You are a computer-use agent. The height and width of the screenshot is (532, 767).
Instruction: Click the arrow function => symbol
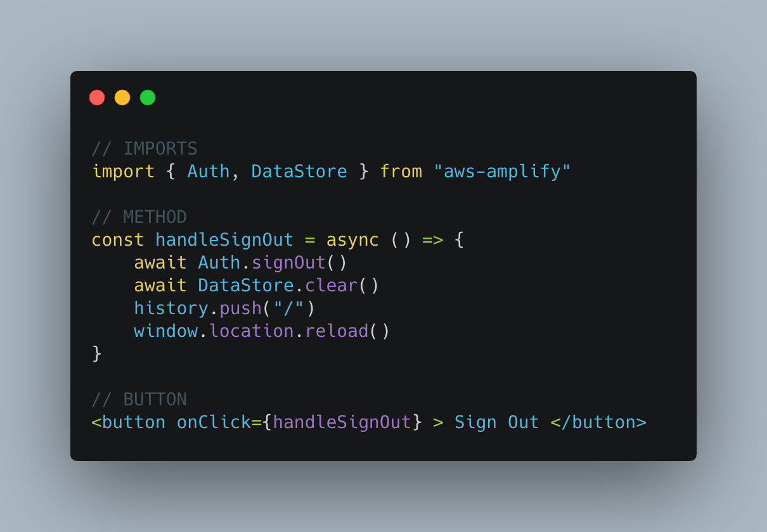click(x=433, y=240)
